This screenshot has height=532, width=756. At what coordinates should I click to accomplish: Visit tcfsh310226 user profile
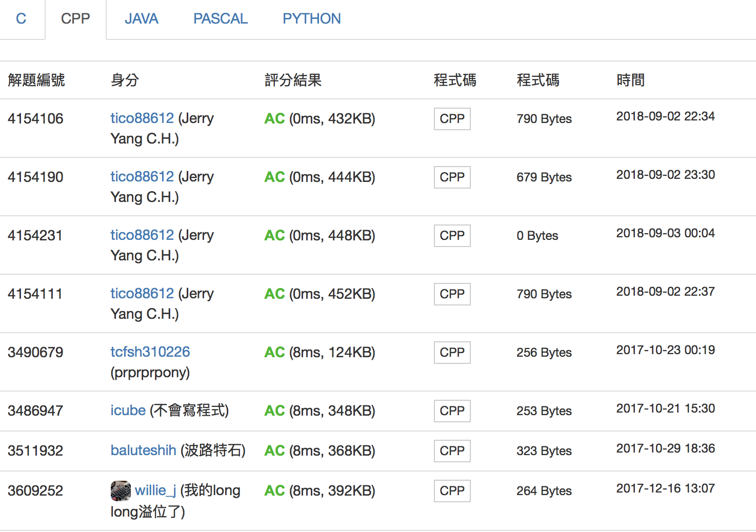pyautogui.click(x=150, y=352)
